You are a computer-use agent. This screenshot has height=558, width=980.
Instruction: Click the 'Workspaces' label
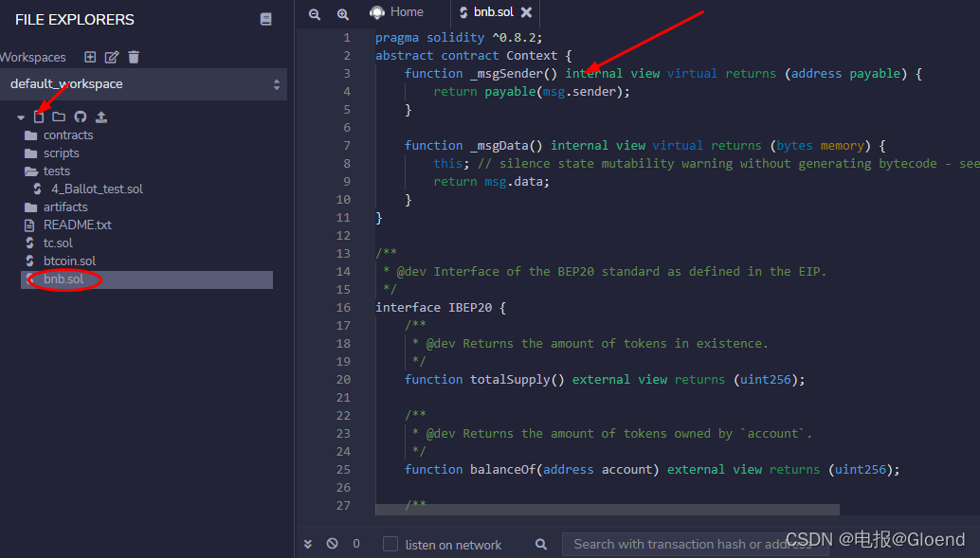tap(32, 58)
